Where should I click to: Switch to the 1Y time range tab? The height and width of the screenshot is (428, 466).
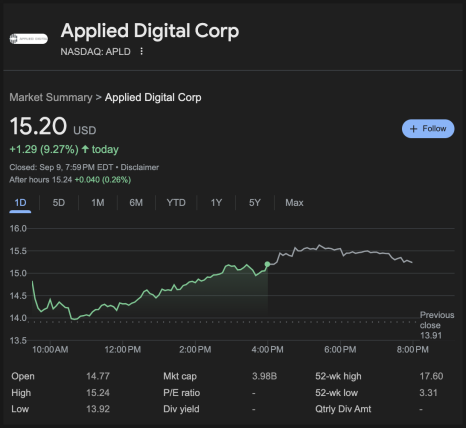(x=216, y=203)
